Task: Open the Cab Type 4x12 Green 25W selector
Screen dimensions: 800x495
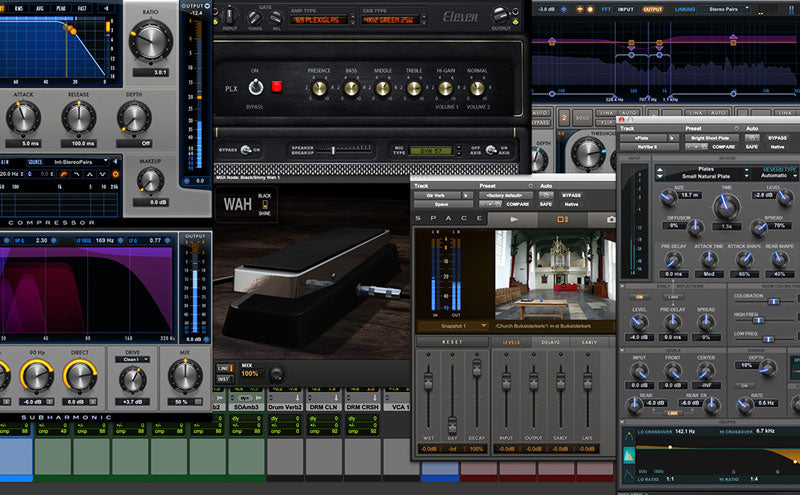Action: point(391,20)
